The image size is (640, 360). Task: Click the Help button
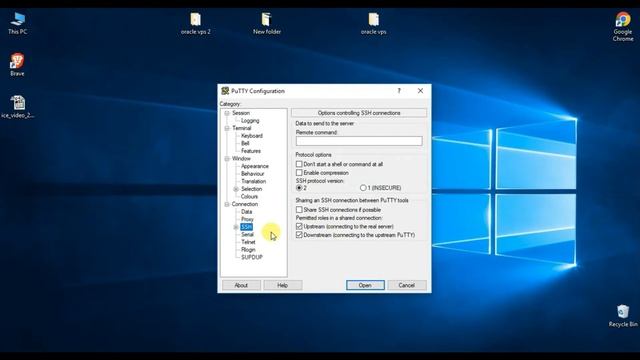click(x=282, y=285)
